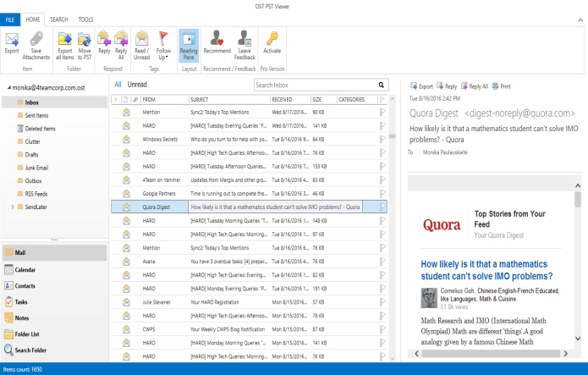The image size is (588, 375).
Task: Open the Follow Up flag dropdown
Action: click(x=163, y=46)
